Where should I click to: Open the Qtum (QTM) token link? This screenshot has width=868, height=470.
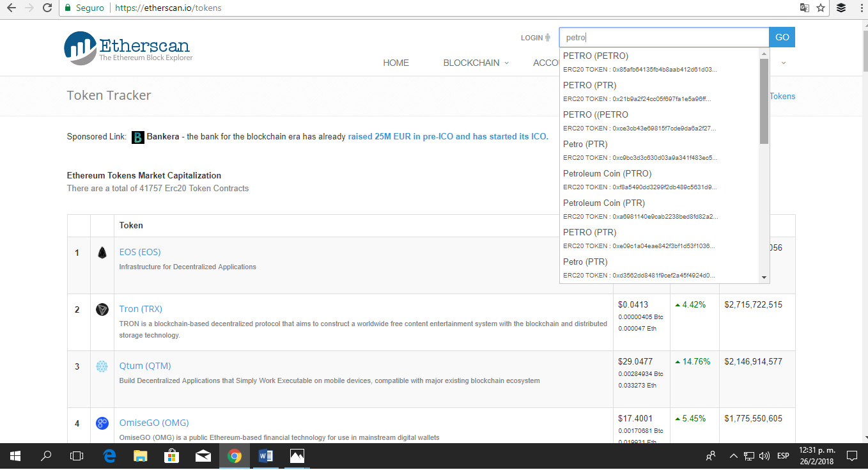coord(145,366)
